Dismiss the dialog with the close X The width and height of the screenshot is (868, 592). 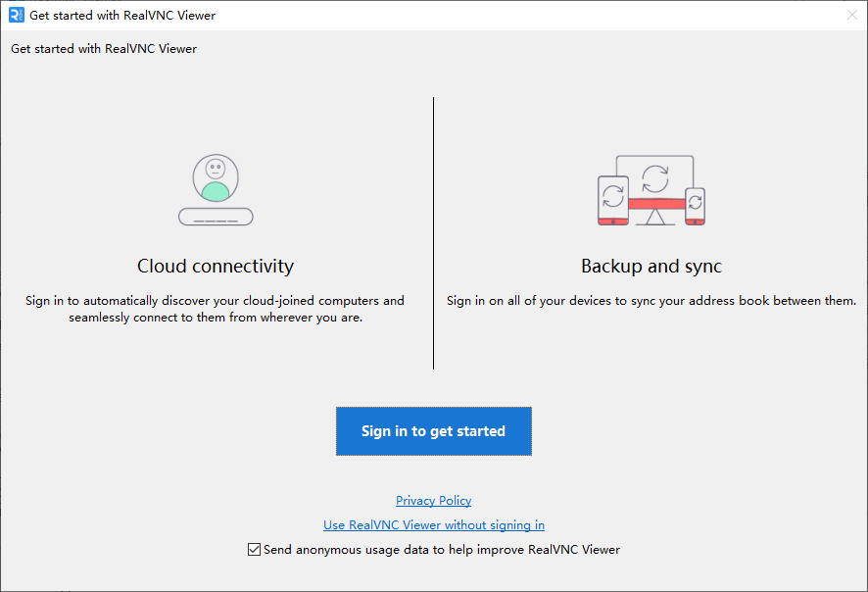pos(851,15)
